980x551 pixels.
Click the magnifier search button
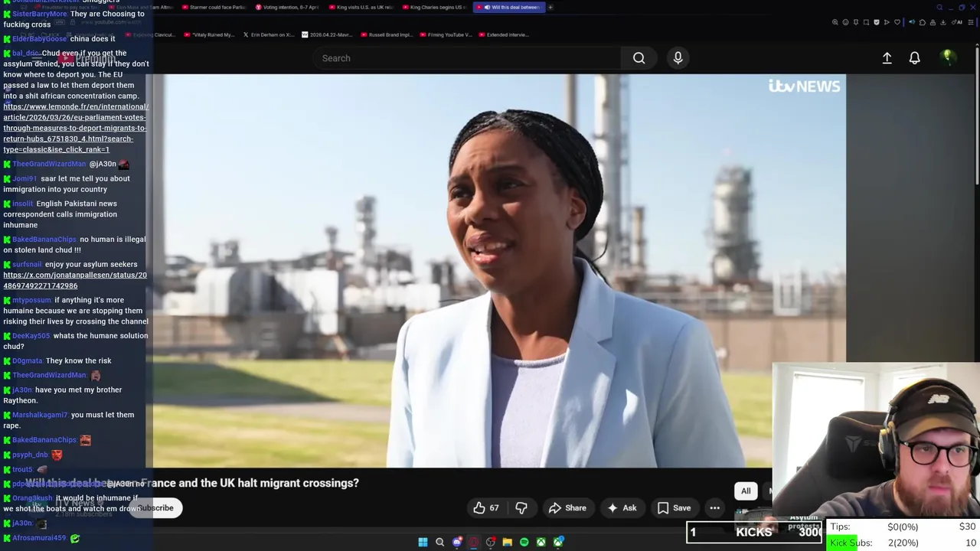point(639,58)
